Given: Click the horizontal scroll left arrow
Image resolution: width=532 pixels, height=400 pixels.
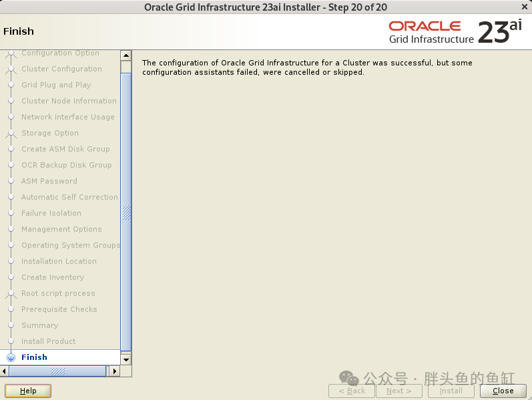Looking at the screenshot, I should point(4,371).
